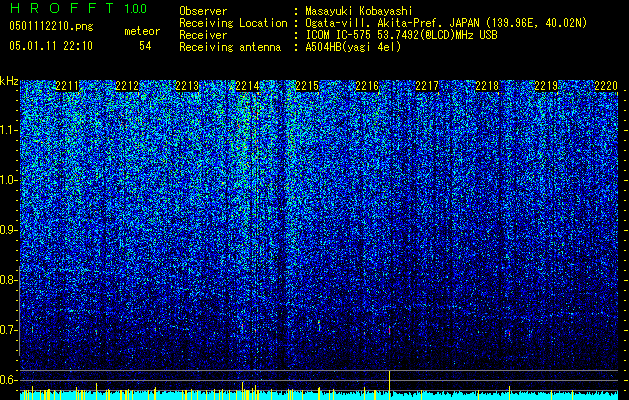This screenshot has height=400, width=629.
Task: Click the antenna A504HB(yagi 4el) text
Action: coord(353,47)
